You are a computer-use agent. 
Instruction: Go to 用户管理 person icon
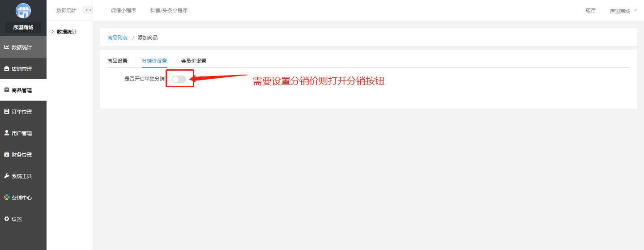7,133
